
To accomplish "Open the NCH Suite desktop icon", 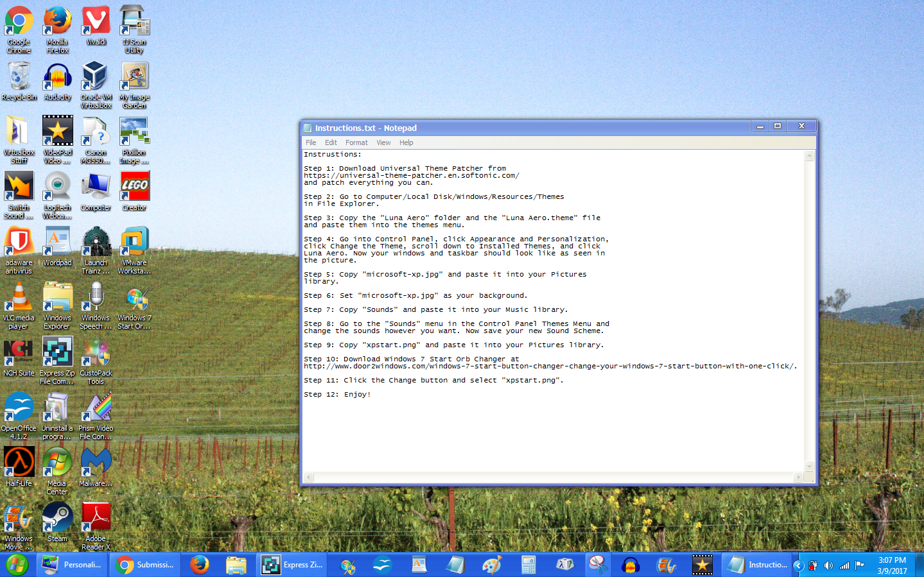I will pos(19,357).
